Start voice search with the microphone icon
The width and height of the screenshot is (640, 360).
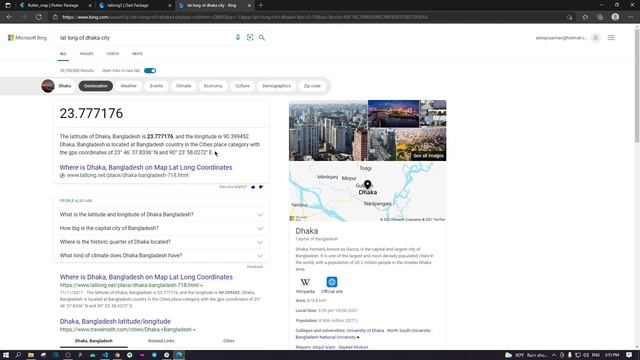(238, 37)
